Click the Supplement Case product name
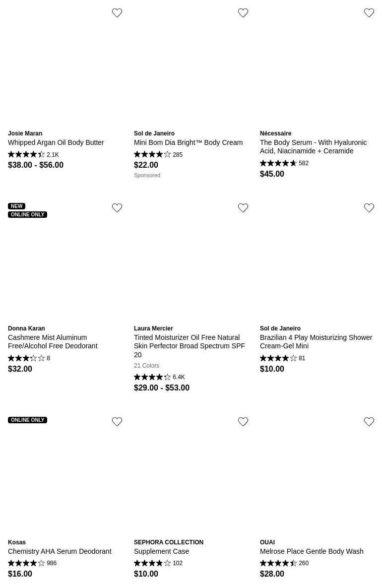Screen dimensions: 382x588 pyautogui.click(x=161, y=551)
